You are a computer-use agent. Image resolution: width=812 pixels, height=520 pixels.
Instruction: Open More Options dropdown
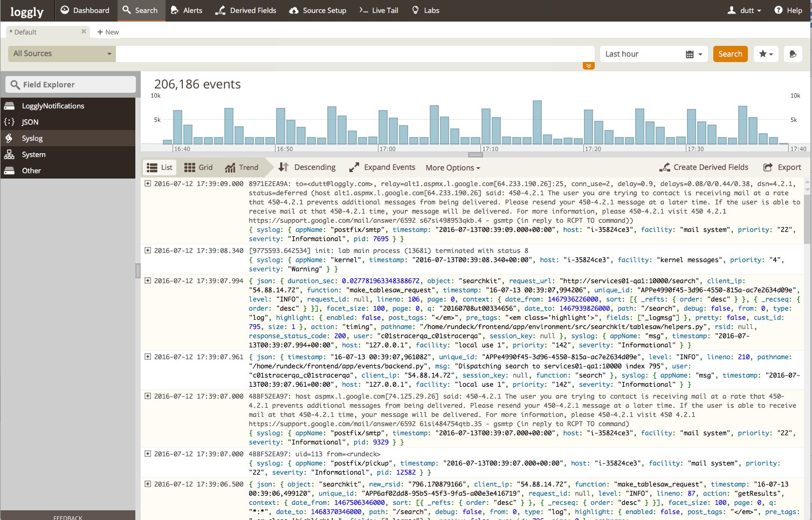[x=452, y=168]
